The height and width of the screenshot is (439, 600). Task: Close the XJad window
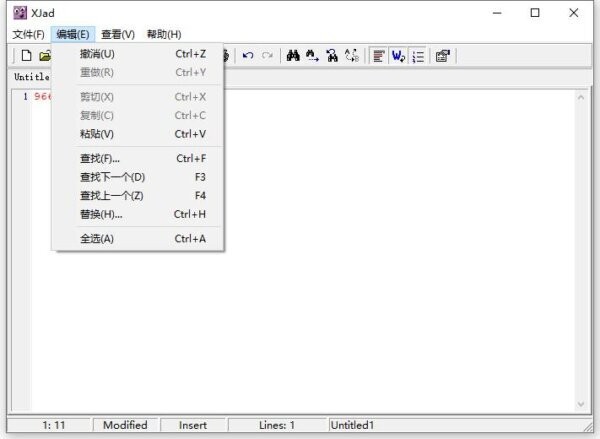(x=574, y=13)
